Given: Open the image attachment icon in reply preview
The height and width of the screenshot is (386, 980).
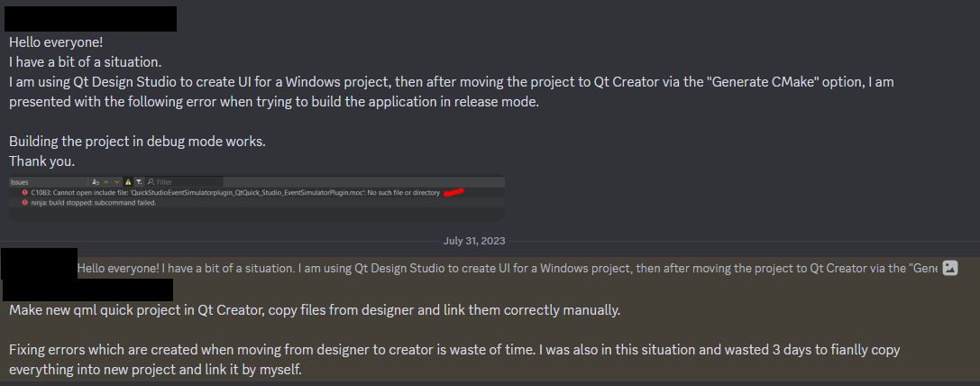Looking at the screenshot, I should 950,269.
